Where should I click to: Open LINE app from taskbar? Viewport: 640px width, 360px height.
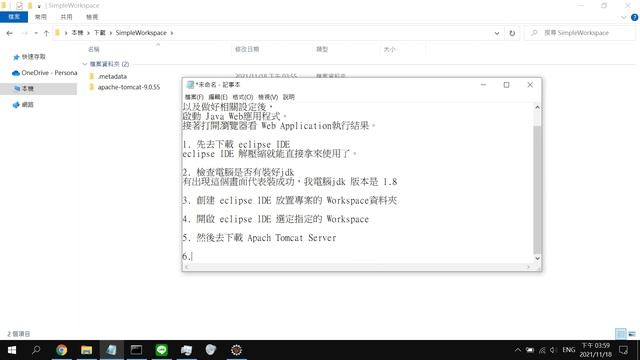point(162,350)
